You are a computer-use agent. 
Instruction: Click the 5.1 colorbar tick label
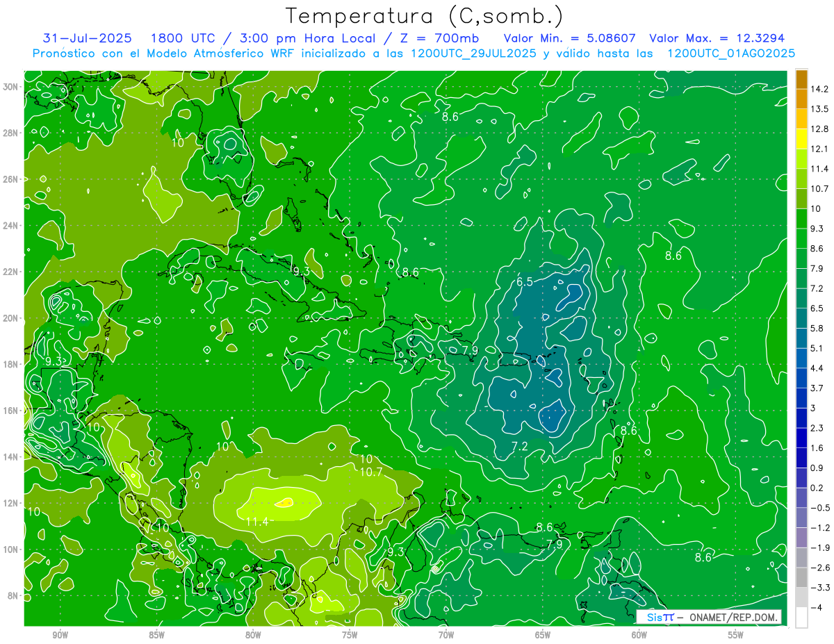point(817,348)
